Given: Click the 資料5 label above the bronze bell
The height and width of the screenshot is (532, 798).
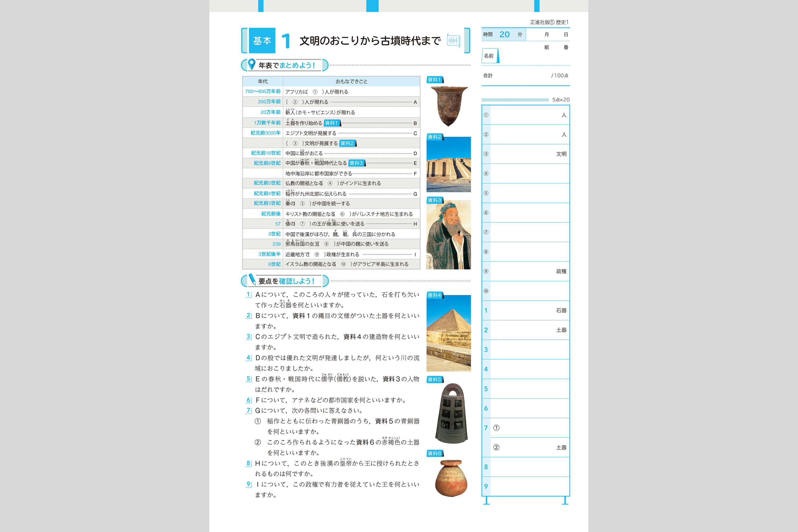Looking at the screenshot, I should 435,380.
